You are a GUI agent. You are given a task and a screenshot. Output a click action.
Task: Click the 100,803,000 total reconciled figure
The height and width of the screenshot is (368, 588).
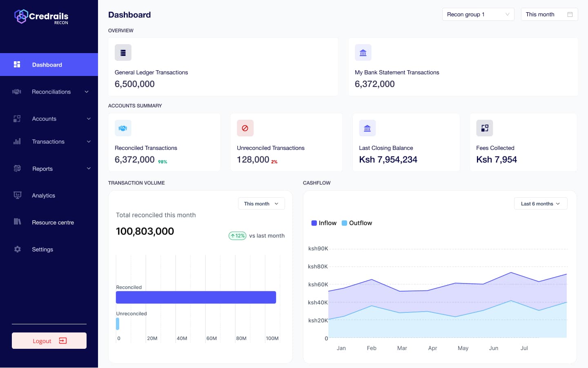(x=145, y=231)
